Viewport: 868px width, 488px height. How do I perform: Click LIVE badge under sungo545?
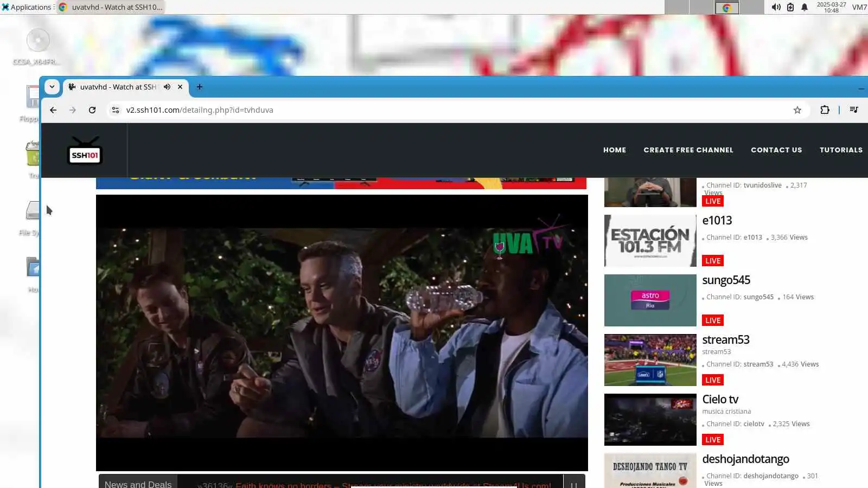tap(713, 320)
